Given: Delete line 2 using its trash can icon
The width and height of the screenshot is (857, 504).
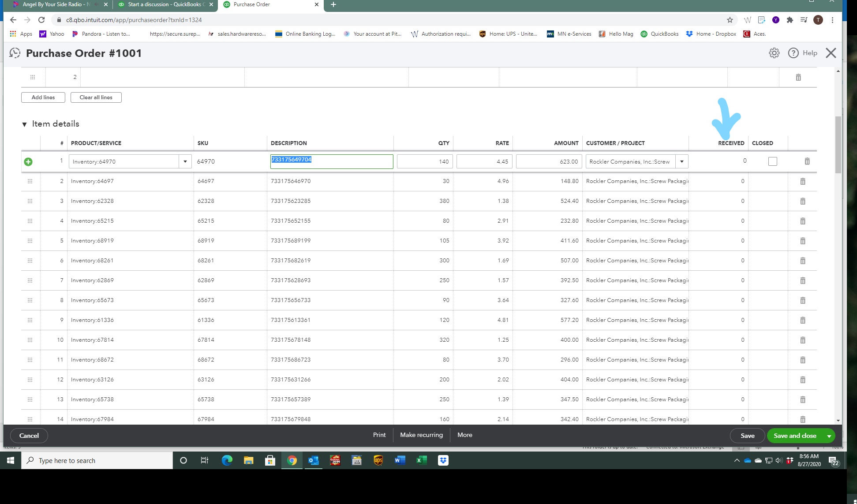Looking at the screenshot, I should pos(802,181).
